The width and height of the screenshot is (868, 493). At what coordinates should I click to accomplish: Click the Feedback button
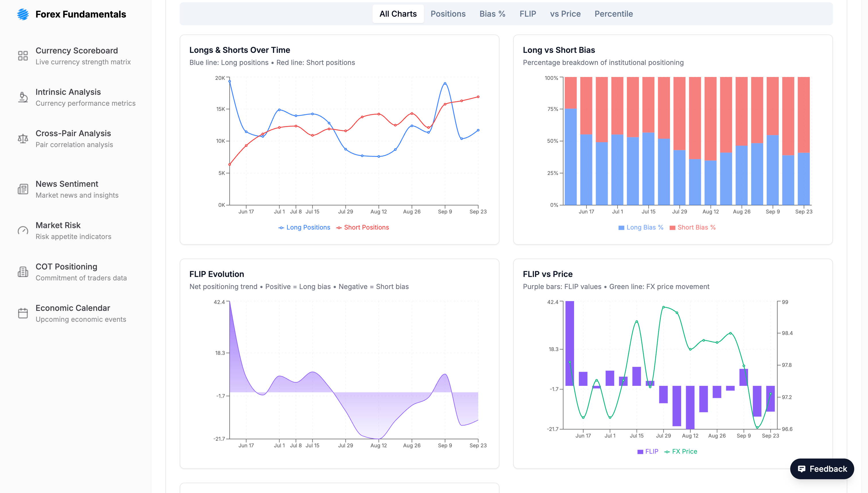click(x=822, y=469)
